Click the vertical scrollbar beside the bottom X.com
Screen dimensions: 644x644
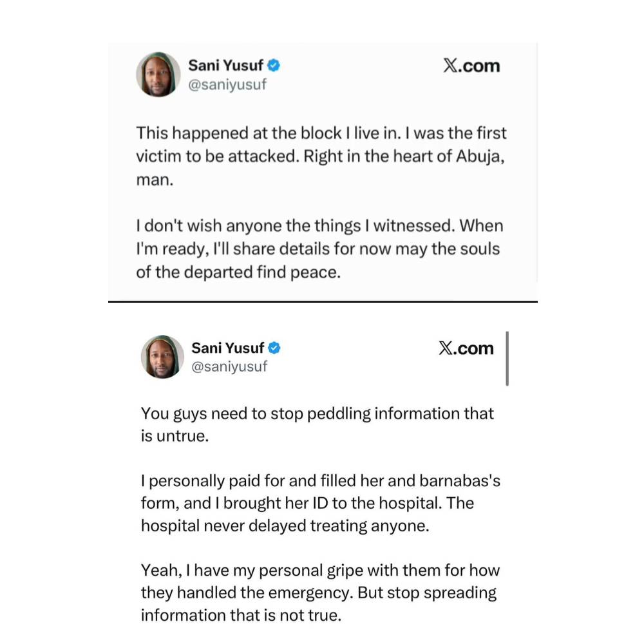coord(507,359)
